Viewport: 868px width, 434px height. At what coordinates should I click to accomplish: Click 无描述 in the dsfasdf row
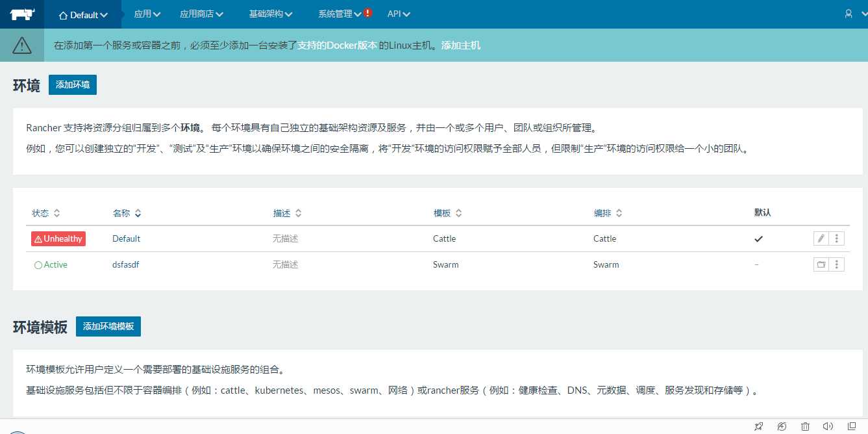pos(286,264)
